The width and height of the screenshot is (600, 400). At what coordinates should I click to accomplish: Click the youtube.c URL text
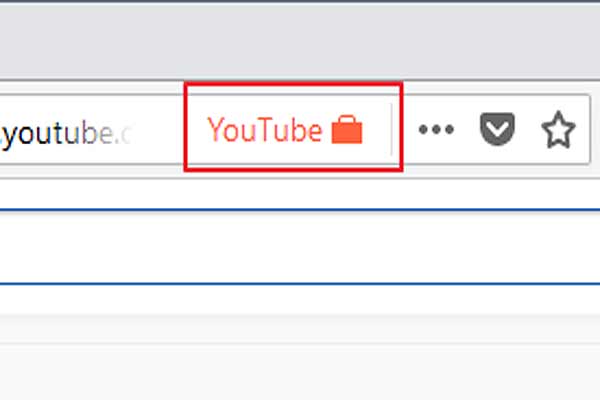[x=66, y=134]
